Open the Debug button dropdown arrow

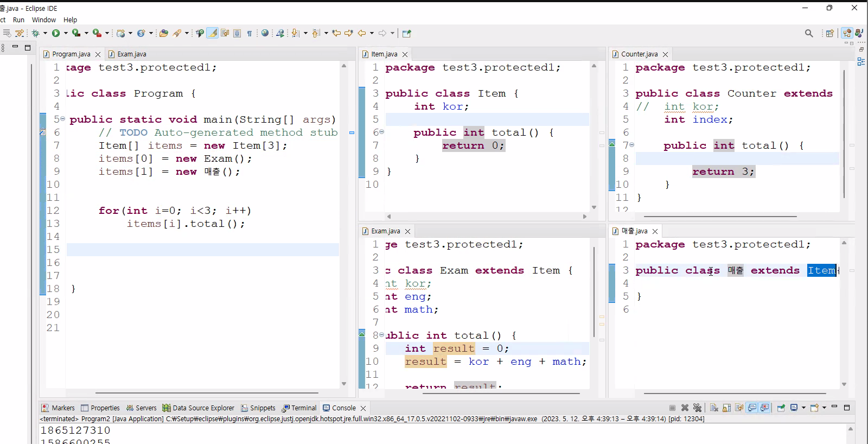(45, 33)
